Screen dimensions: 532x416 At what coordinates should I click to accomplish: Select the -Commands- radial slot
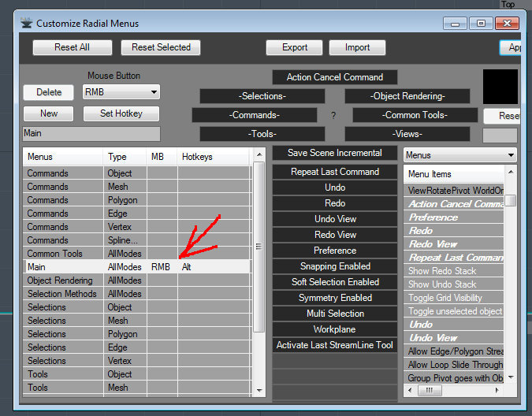point(255,115)
